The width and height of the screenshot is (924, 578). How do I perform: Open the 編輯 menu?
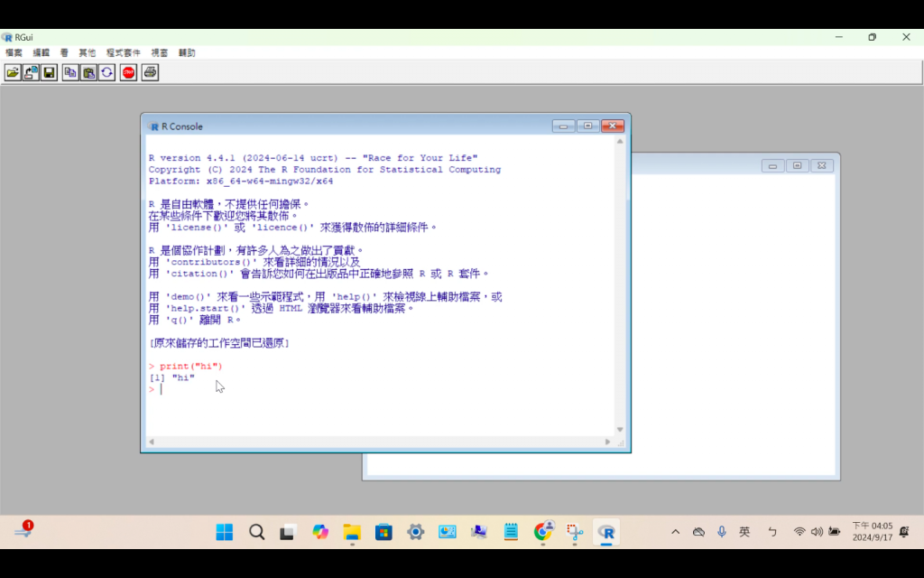point(42,52)
